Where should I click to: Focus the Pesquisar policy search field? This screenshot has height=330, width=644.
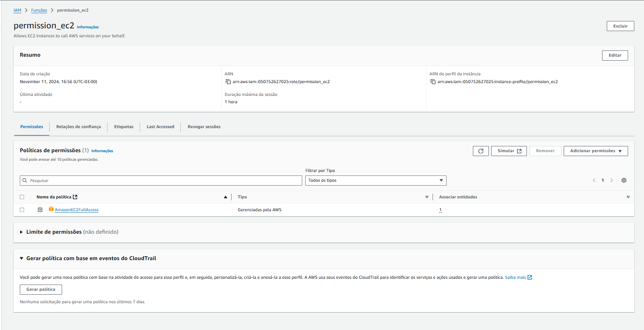pyautogui.click(x=161, y=181)
